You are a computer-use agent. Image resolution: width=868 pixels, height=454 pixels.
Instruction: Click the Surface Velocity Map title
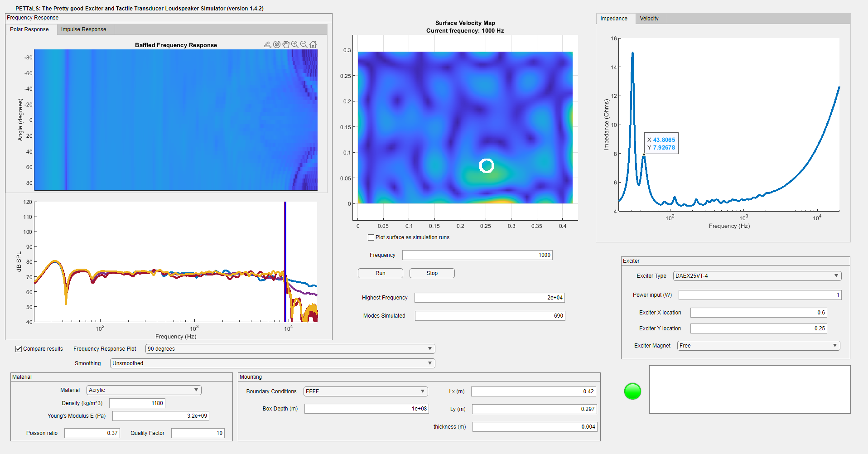tap(465, 23)
